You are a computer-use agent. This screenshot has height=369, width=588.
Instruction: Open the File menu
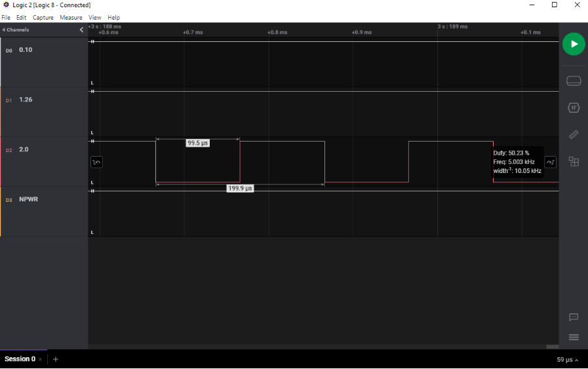click(7, 18)
